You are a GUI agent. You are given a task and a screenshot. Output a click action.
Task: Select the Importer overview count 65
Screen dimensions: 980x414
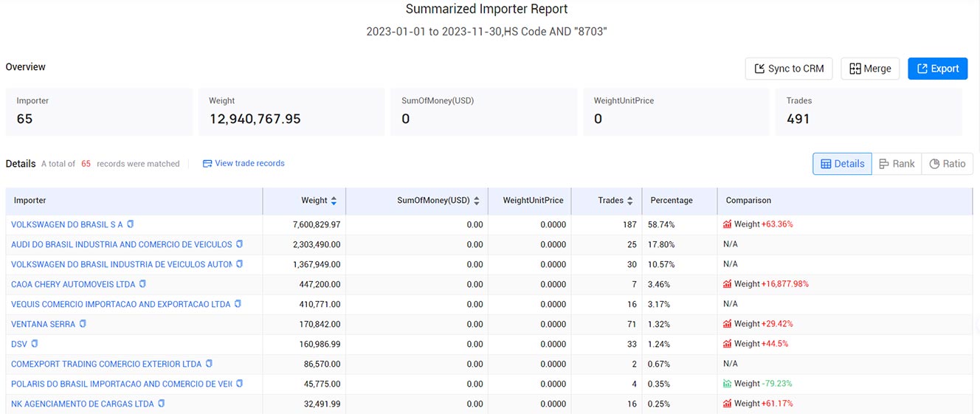coord(24,119)
